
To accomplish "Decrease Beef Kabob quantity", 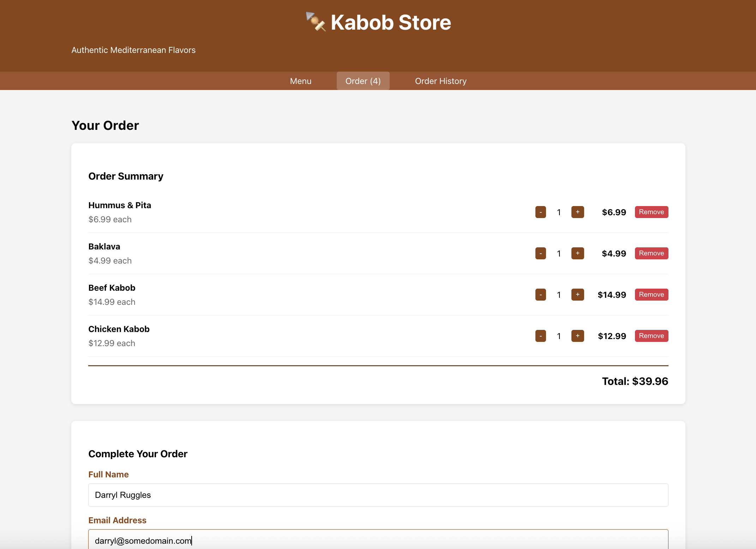I will [x=540, y=295].
